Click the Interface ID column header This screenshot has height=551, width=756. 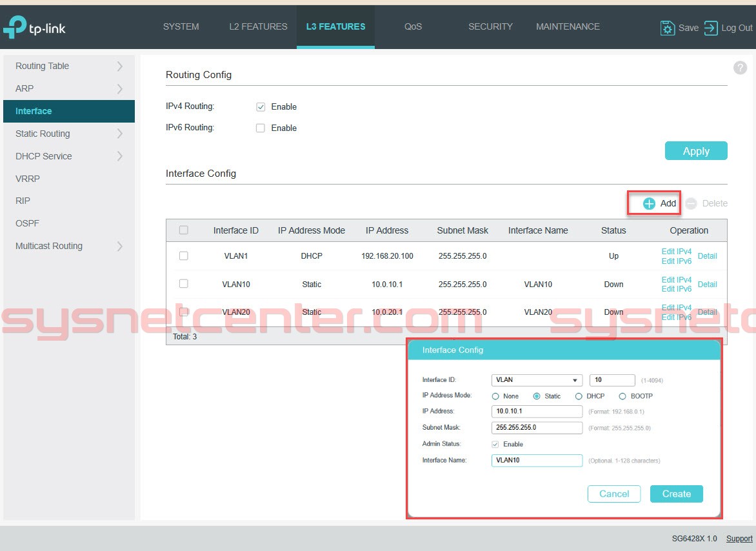click(236, 230)
